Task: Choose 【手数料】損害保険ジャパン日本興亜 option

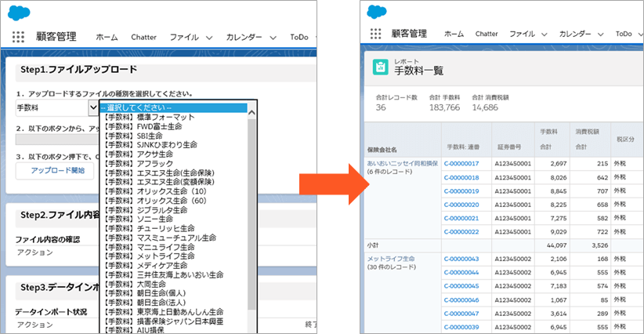Action: [174, 321]
